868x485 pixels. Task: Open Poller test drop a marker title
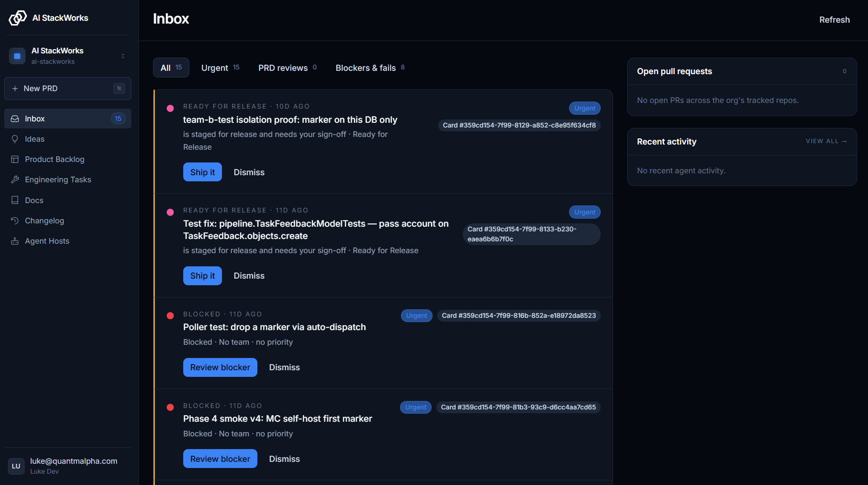[x=274, y=327]
